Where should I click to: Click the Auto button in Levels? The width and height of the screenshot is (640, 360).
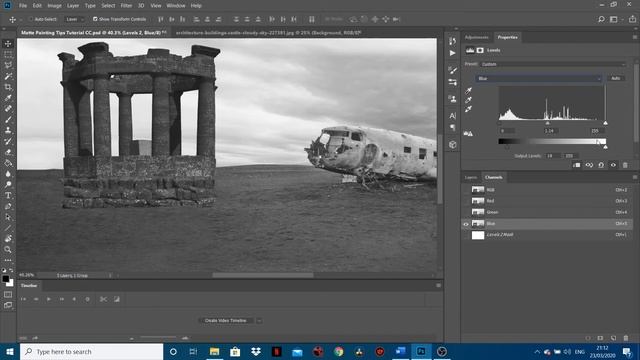[616, 78]
